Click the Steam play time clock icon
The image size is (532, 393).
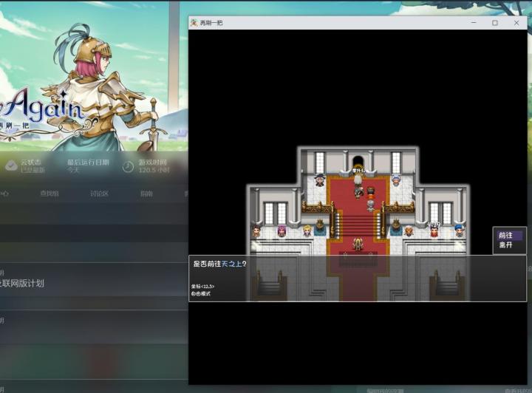click(x=128, y=166)
